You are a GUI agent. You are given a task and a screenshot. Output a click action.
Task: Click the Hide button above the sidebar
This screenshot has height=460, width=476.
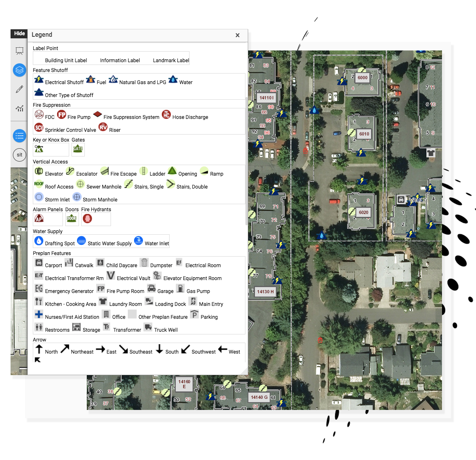20,34
